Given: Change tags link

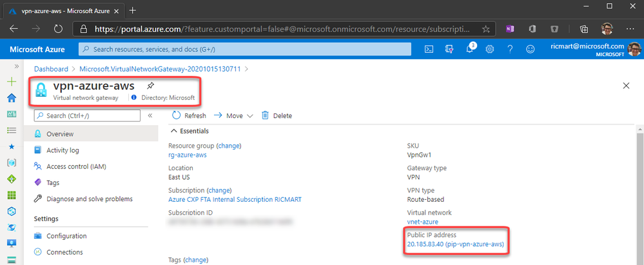Looking at the screenshot, I should point(197,260).
